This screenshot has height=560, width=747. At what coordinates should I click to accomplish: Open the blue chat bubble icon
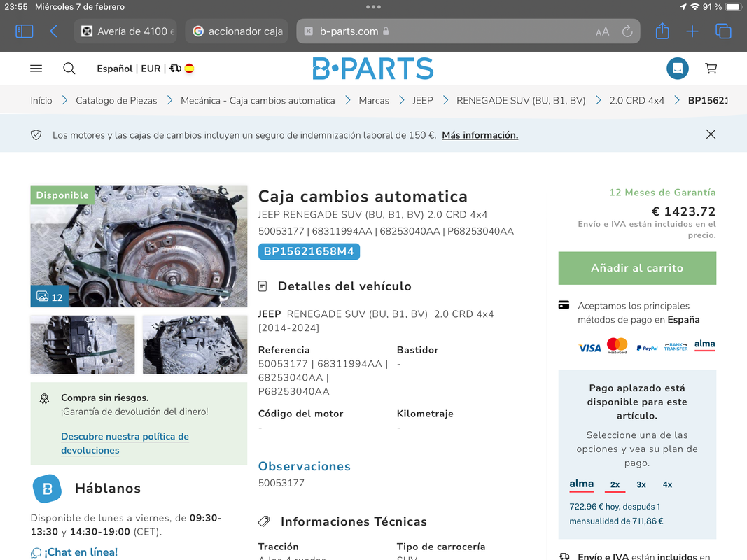[x=678, y=69]
